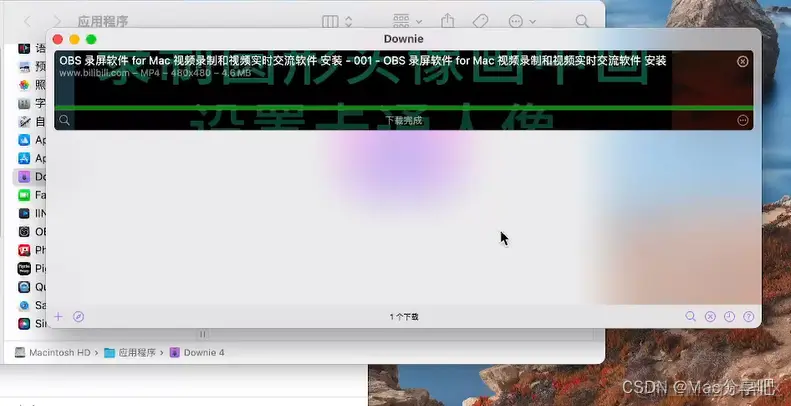Select the OBS app icon in Finder
The image size is (791, 406).
coord(24,231)
